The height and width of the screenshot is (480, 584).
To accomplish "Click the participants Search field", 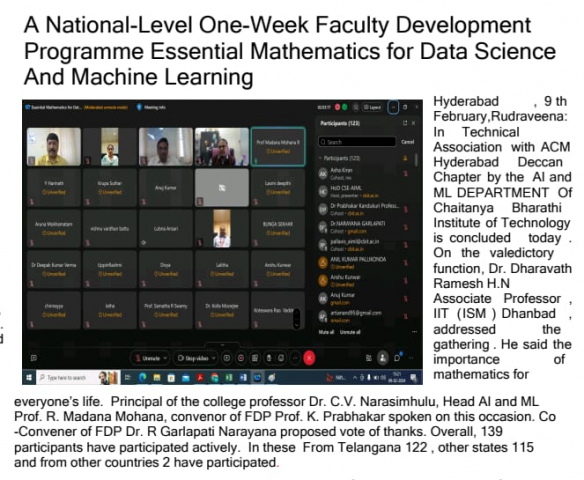I will tap(357, 142).
